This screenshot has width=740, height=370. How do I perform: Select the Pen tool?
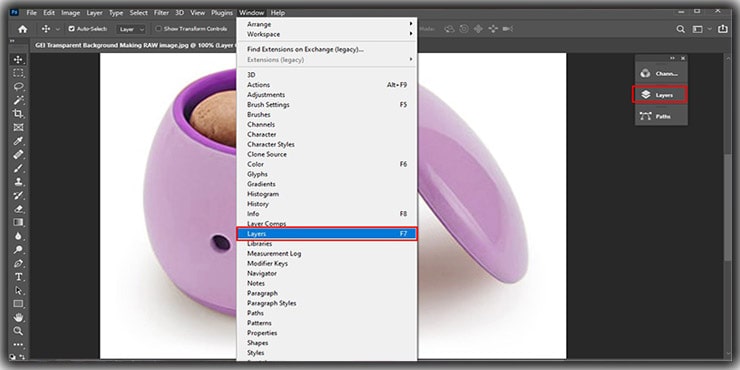click(18, 263)
